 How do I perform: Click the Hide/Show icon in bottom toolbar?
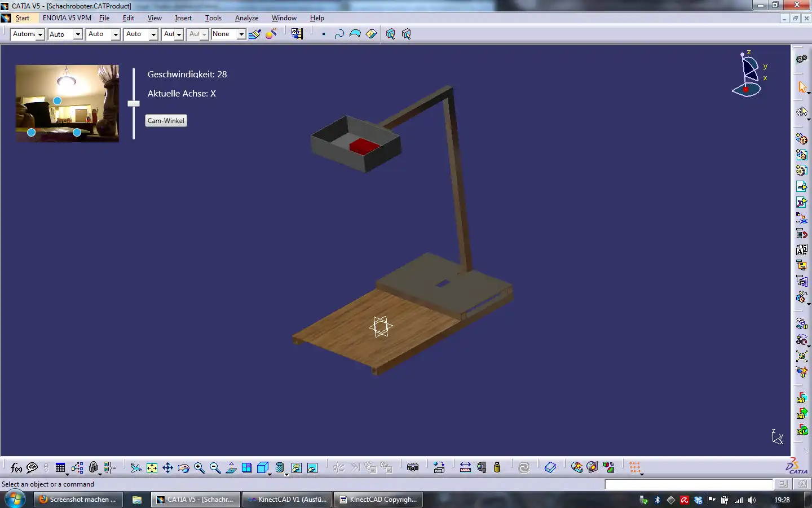coord(297,467)
